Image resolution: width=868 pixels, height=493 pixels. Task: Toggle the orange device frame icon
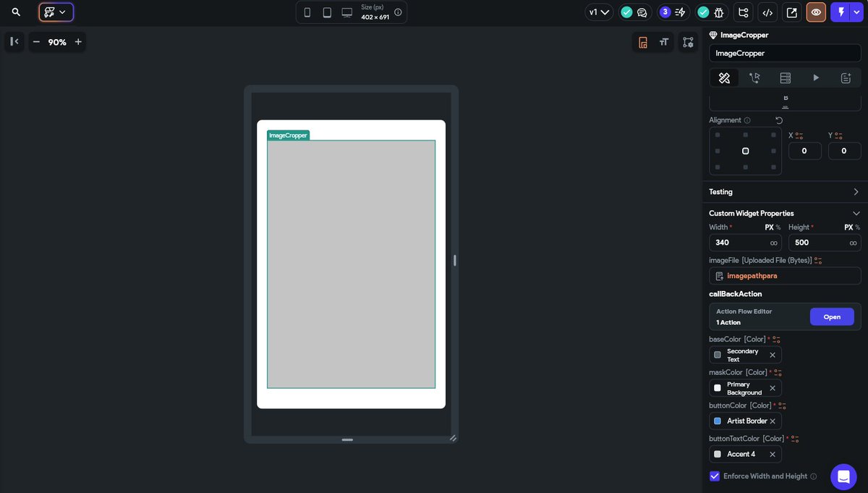click(x=642, y=43)
